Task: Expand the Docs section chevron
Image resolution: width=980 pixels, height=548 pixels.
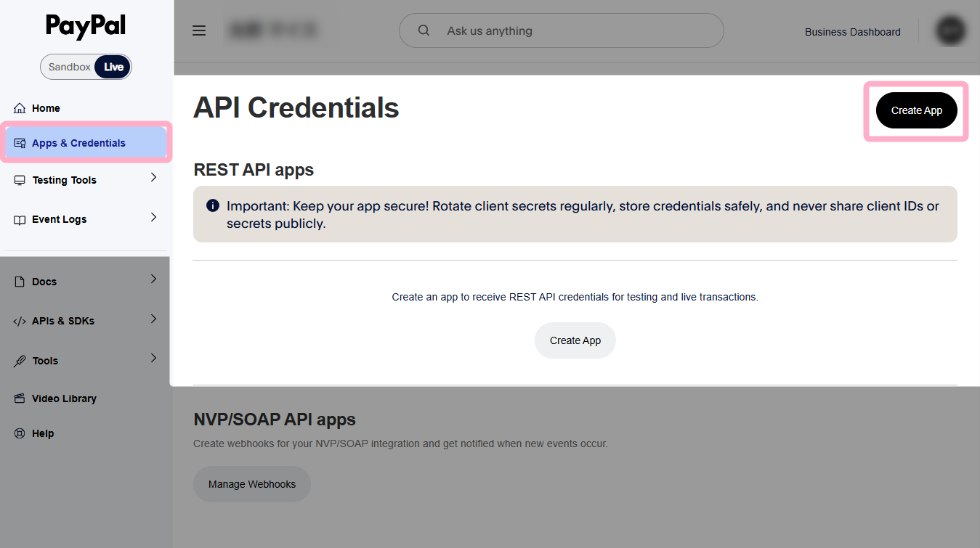Action: pos(153,279)
